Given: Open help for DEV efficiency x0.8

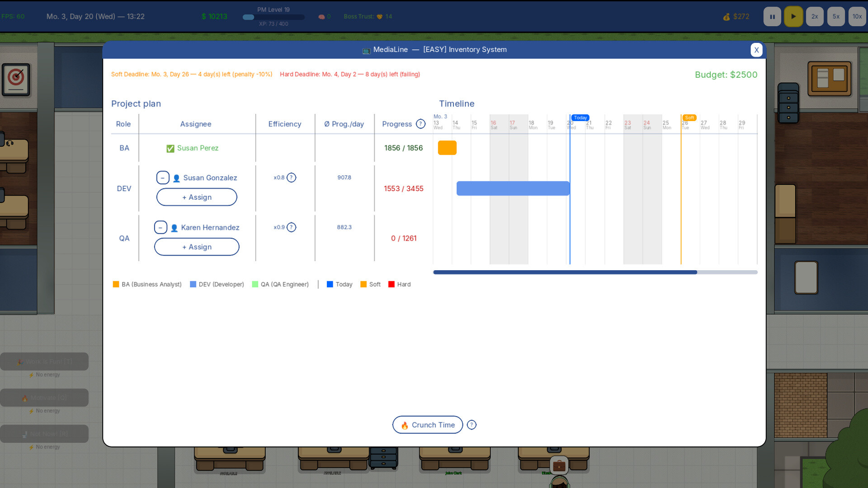Looking at the screenshot, I should 292,178.
